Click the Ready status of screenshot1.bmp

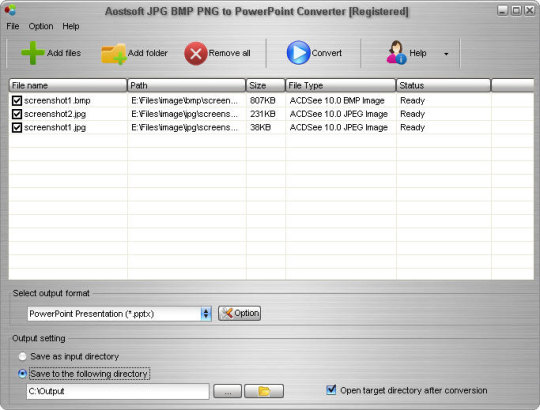[412, 101]
